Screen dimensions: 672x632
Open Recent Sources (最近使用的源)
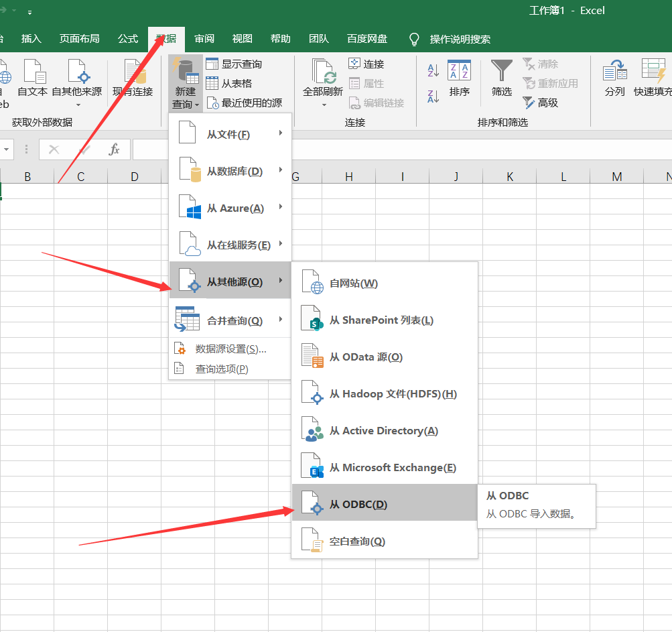[245, 103]
